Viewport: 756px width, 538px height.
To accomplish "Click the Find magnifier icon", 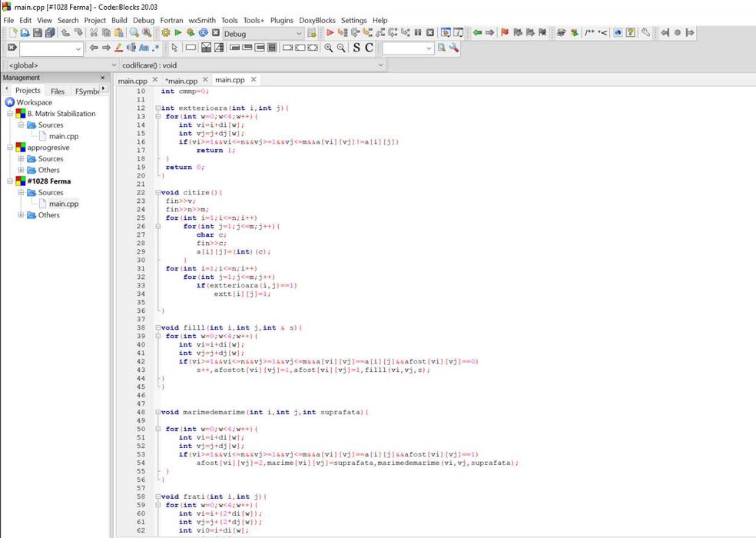I will pos(134,33).
